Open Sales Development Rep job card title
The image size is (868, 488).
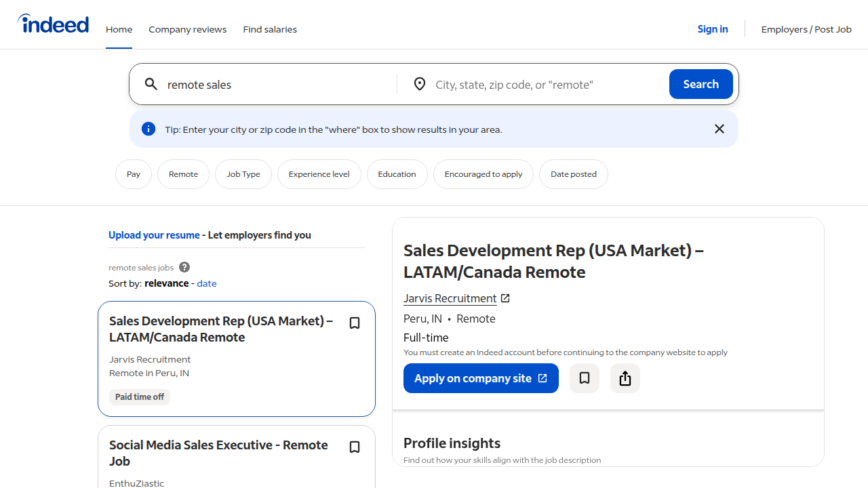coord(221,329)
